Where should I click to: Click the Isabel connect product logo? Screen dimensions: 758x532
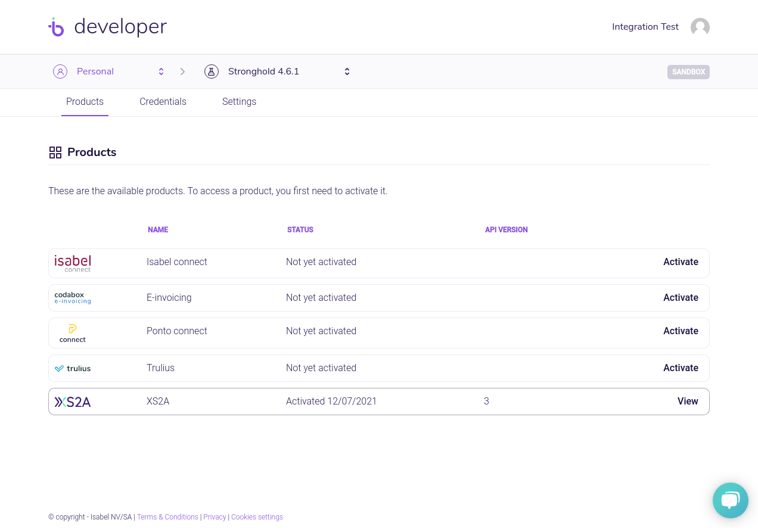click(x=73, y=263)
